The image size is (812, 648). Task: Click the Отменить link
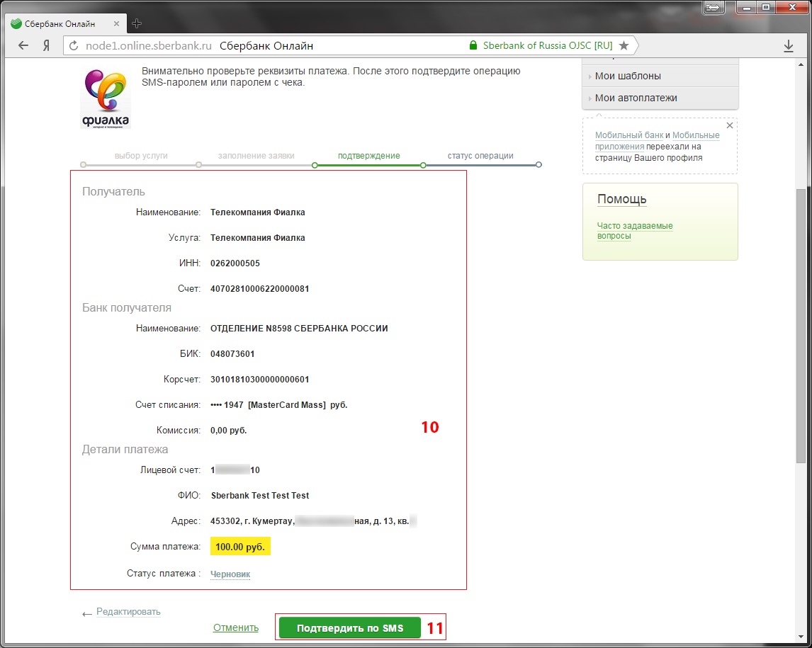(x=236, y=627)
